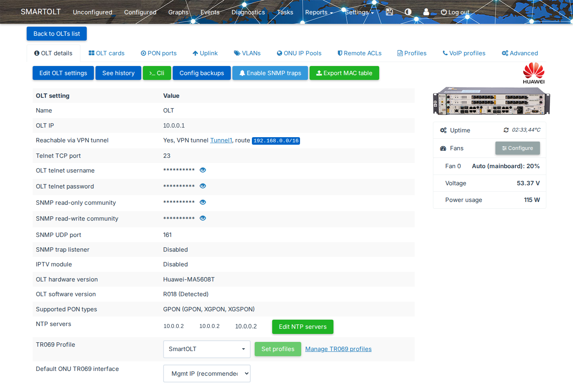573x392 pixels.
Task: Click Edit NTP servers button
Action: tap(303, 327)
